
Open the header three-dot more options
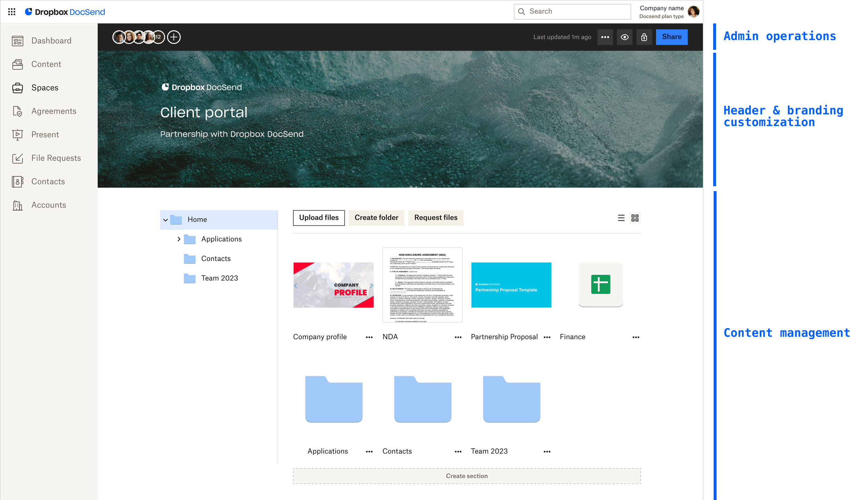(605, 37)
